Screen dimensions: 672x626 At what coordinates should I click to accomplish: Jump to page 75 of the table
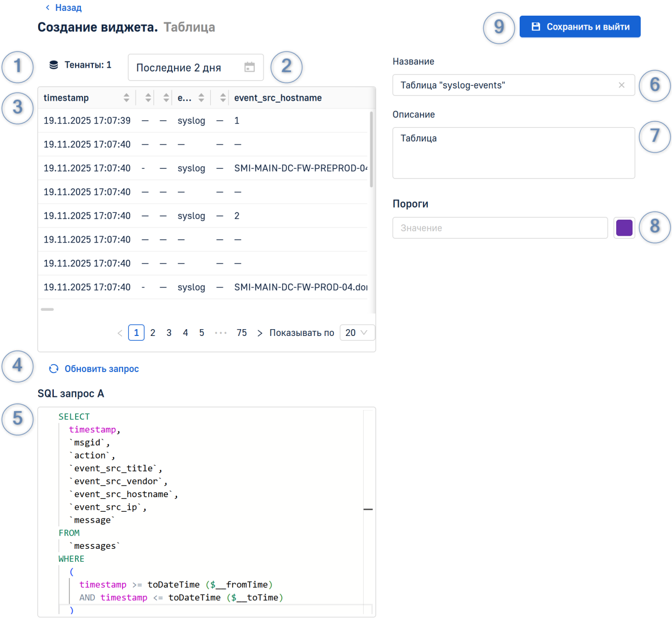pos(242,333)
